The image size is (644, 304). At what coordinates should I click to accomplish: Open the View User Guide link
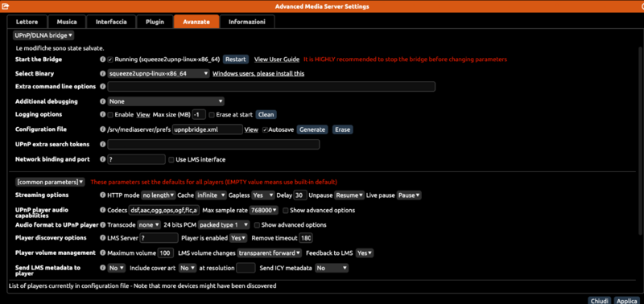click(277, 60)
